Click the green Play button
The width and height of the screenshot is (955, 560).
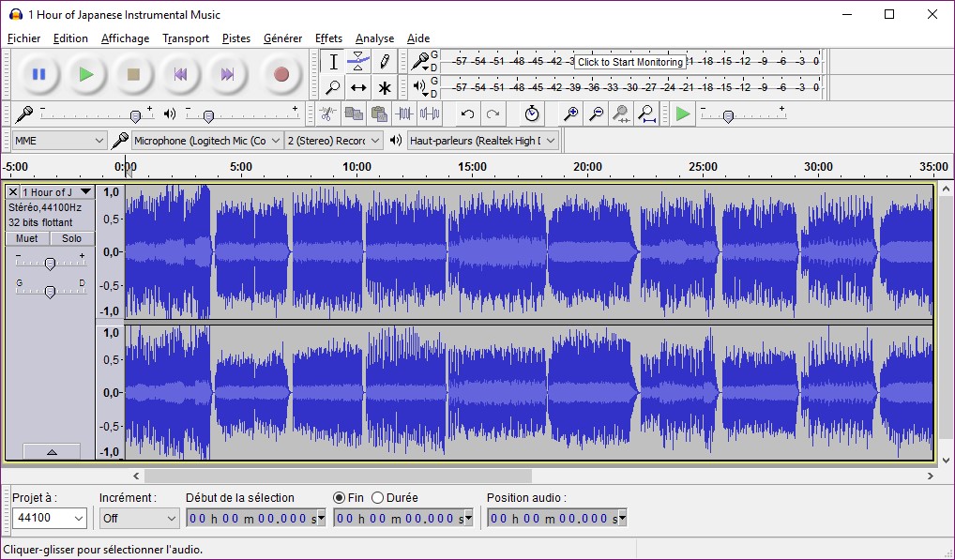86,74
